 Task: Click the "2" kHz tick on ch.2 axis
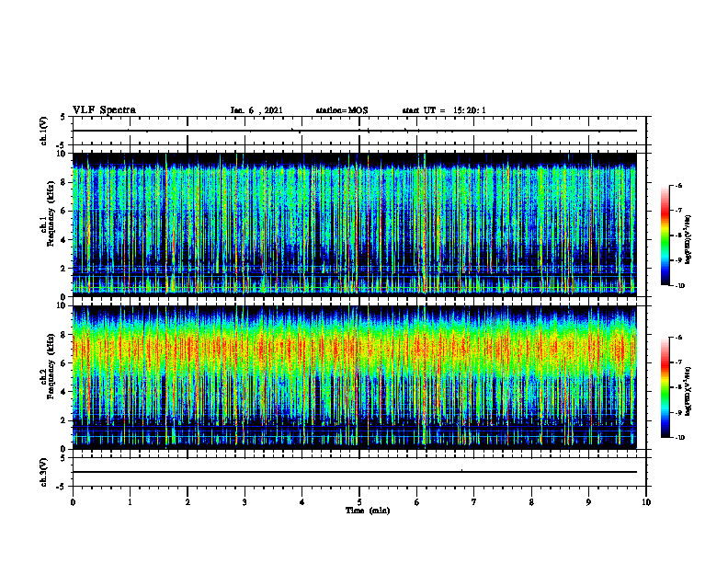click(64, 420)
